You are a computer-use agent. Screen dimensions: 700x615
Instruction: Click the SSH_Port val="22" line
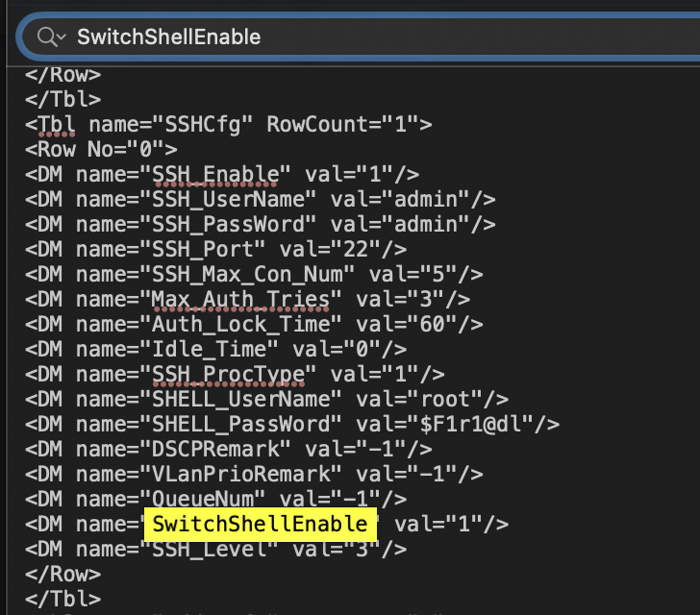(215, 249)
